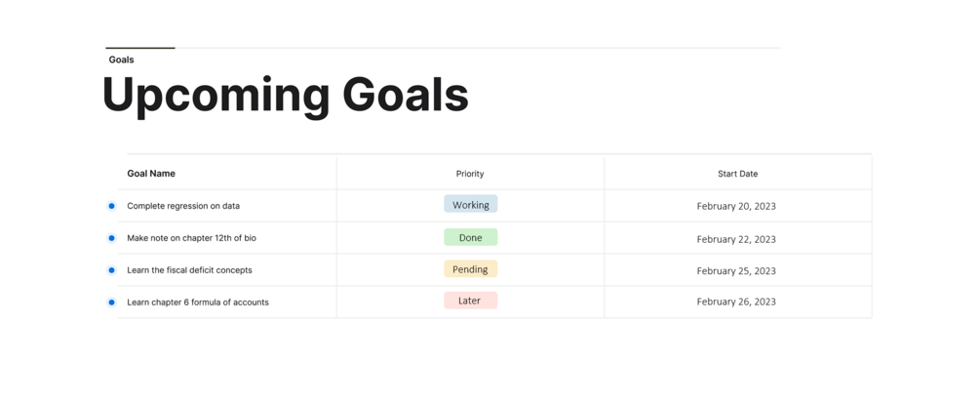Click the February 25, 2023 start date
This screenshot has height=404, width=980.
click(736, 270)
